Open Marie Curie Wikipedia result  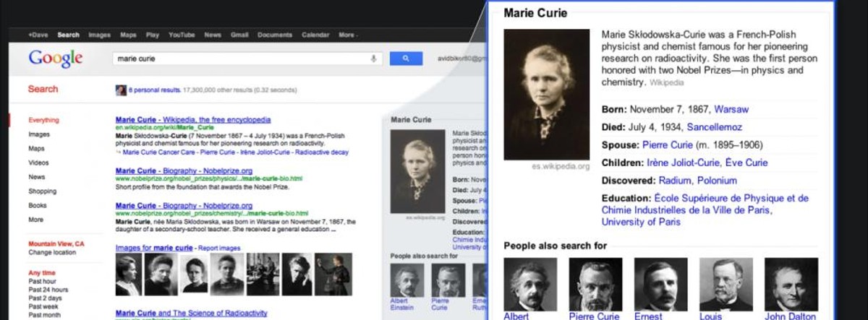pos(193,120)
